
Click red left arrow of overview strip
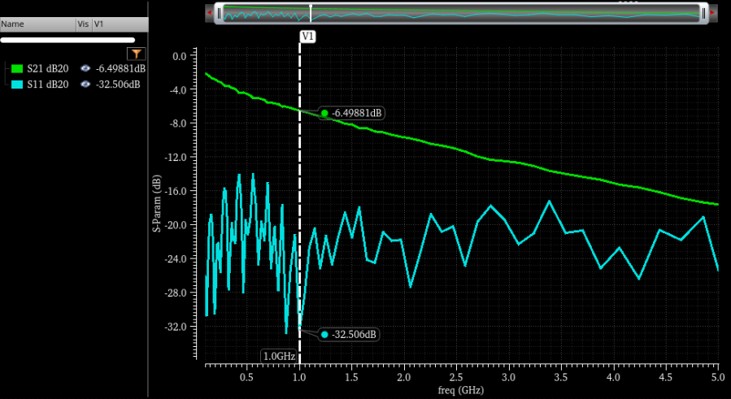point(210,13)
